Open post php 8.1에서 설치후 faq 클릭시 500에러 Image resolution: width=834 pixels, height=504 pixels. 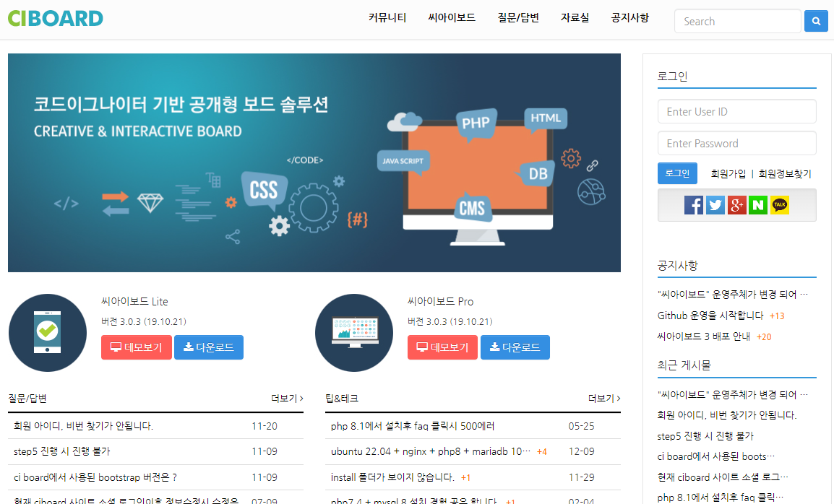click(x=413, y=426)
